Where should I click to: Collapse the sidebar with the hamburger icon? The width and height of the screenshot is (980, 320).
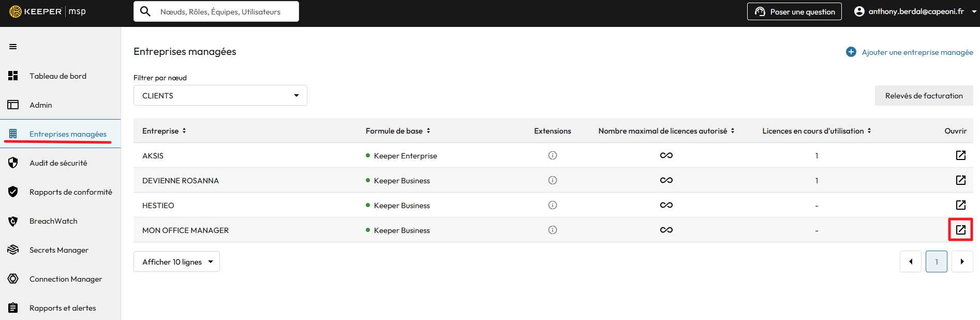pos(13,47)
